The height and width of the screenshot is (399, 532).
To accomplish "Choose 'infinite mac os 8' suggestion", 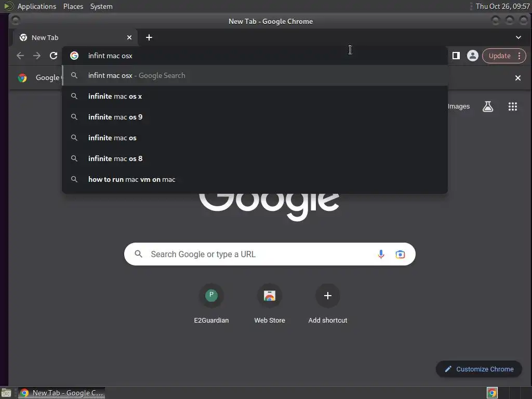I will 255,158.
